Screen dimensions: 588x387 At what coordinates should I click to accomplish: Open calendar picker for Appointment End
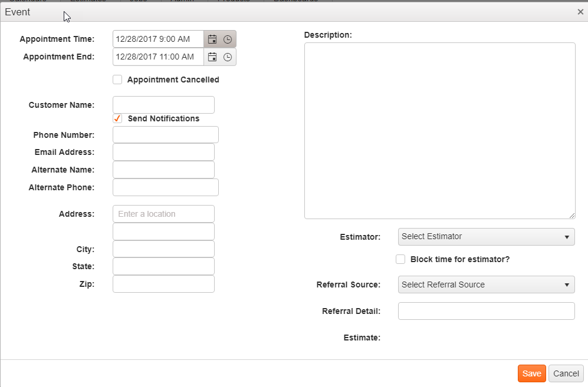[x=212, y=57]
